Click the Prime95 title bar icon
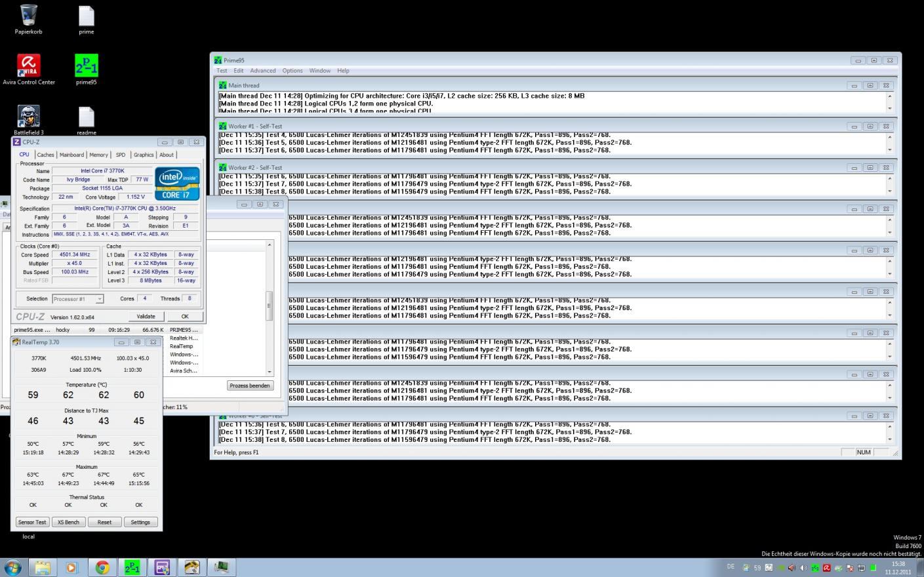 [218, 60]
